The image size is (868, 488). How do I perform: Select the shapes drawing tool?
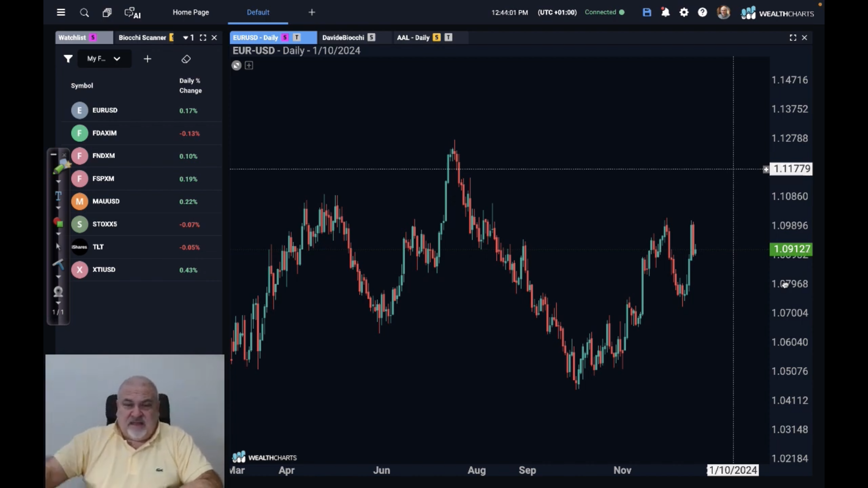(58, 222)
